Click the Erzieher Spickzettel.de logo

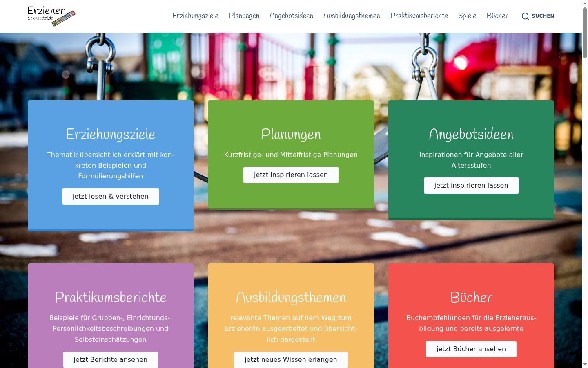51,16
